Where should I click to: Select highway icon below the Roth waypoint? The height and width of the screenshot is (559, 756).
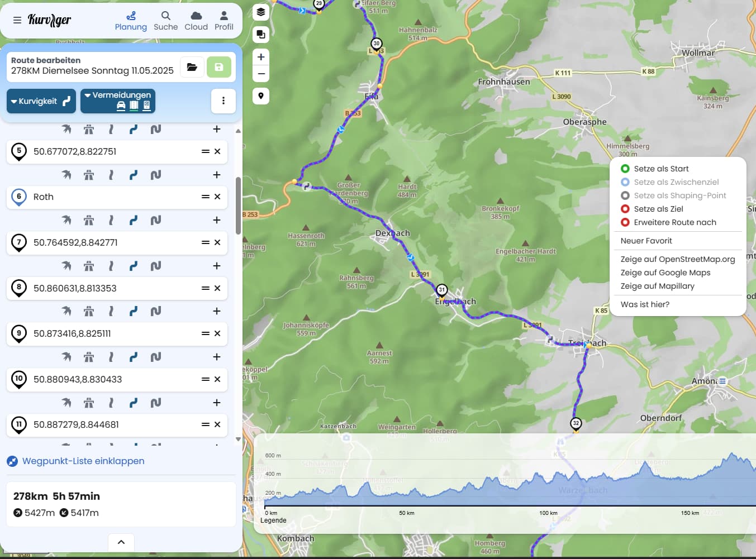click(89, 220)
